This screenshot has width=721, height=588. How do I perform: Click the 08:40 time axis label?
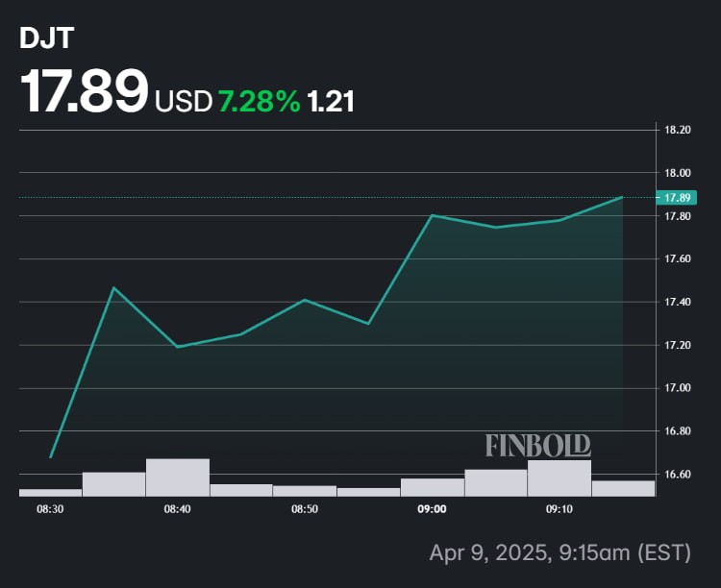pos(177,510)
